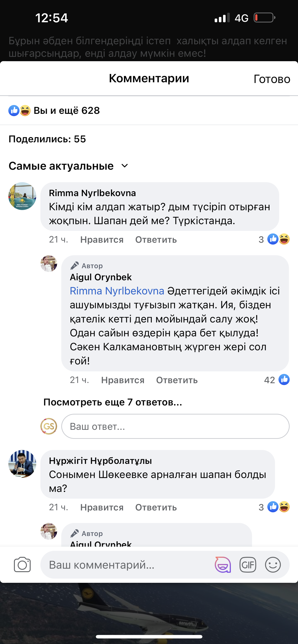The image size is (298, 644).
Task: Open Нұржігіт Нұрболатұлы's profile avatar
Action: (x=22, y=464)
